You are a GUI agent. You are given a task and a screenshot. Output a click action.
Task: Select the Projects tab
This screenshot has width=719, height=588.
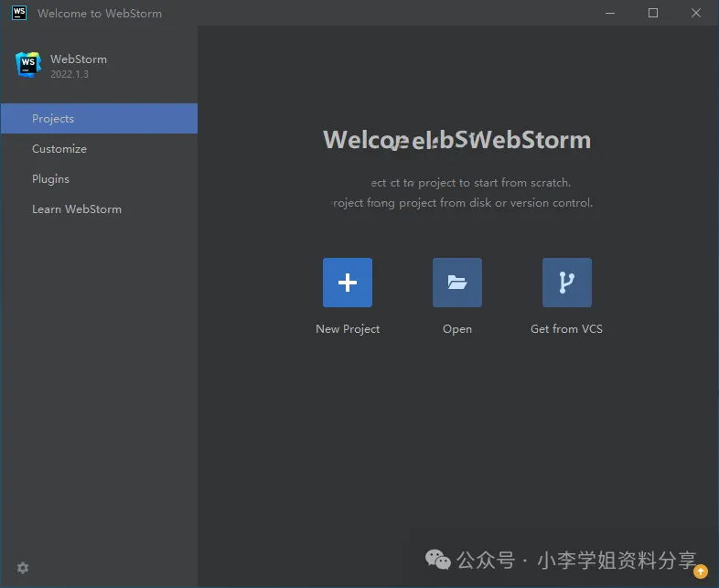[x=99, y=118]
